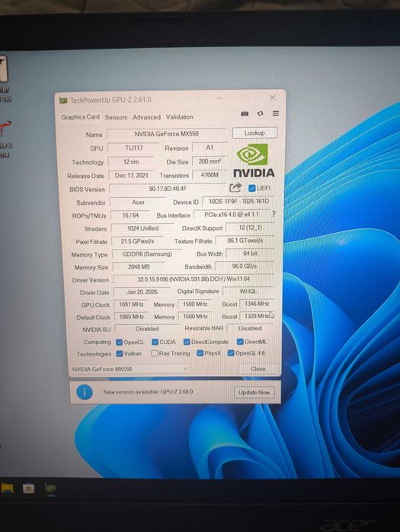This screenshot has width=400, height=532.
Task: Click the question mark beside Bus Interface
Action: click(274, 214)
